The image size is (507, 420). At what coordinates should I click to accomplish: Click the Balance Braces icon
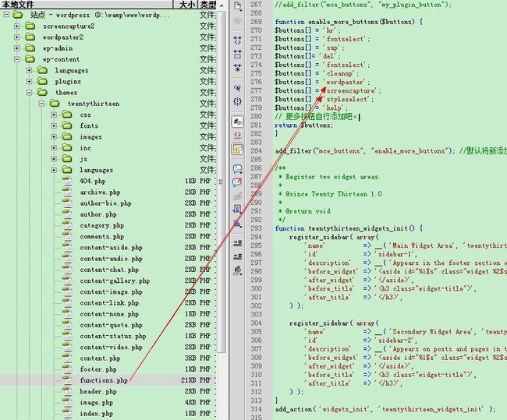coord(238,101)
